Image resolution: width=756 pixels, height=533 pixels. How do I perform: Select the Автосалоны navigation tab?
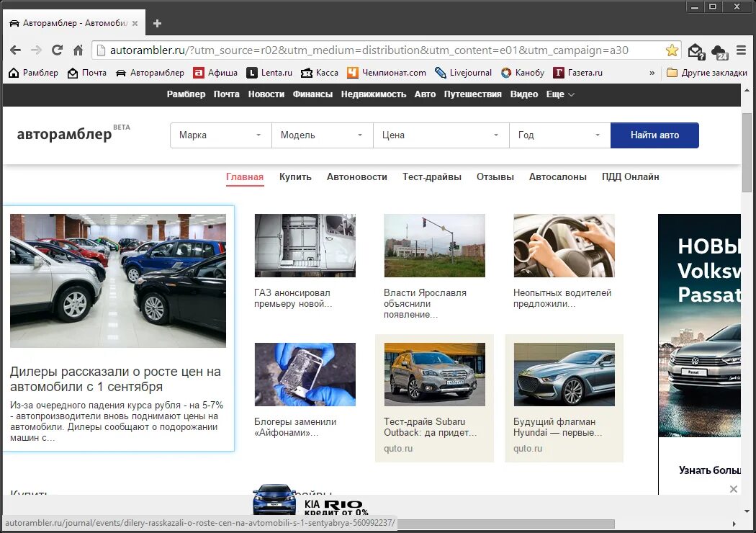point(558,177)
